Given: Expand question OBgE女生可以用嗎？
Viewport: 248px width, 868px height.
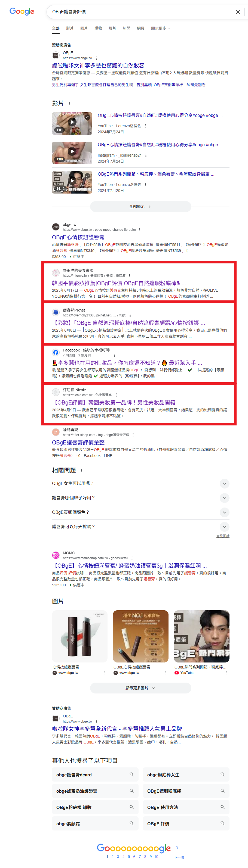Looking at the screenshot, I should [x=140, y=484].
